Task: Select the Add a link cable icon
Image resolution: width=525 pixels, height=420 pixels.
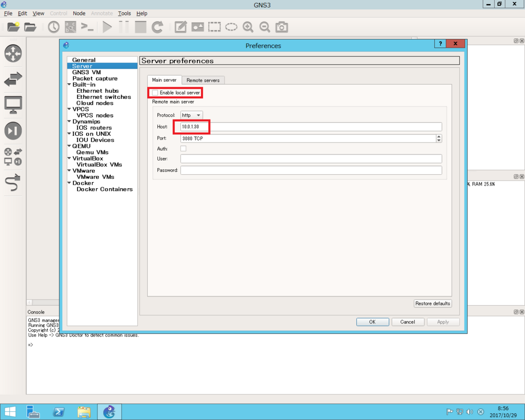Action: (x=13, y=183)
